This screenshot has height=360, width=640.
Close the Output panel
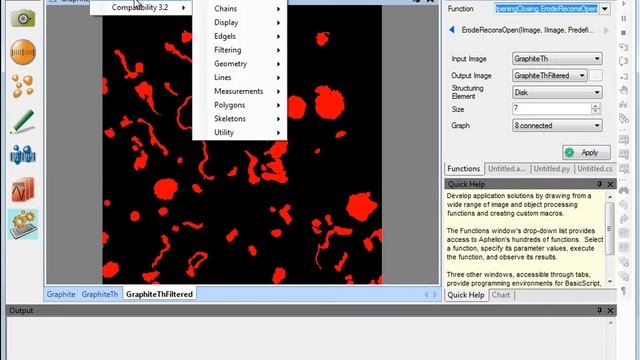pyautogui.click(x=610, y=311)
